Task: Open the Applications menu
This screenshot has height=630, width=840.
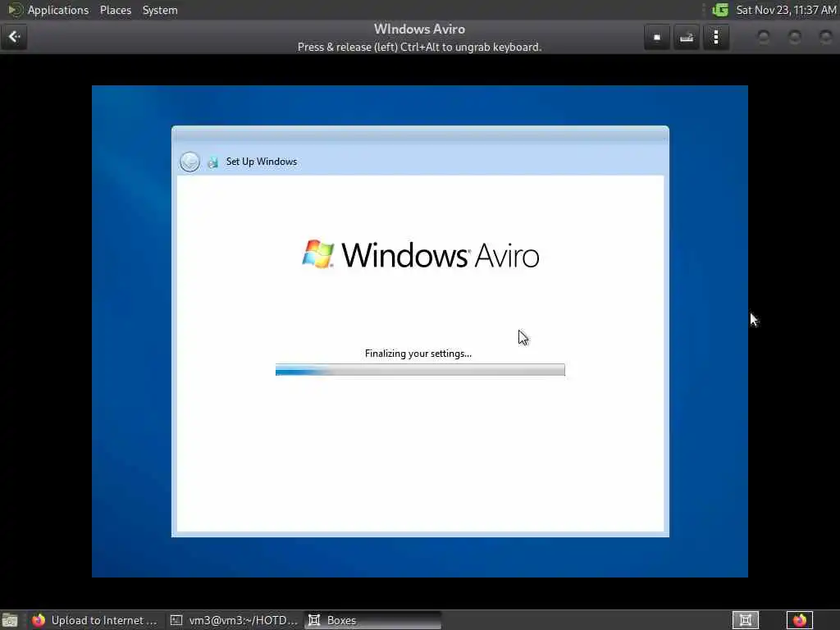Action: (58, 10)
